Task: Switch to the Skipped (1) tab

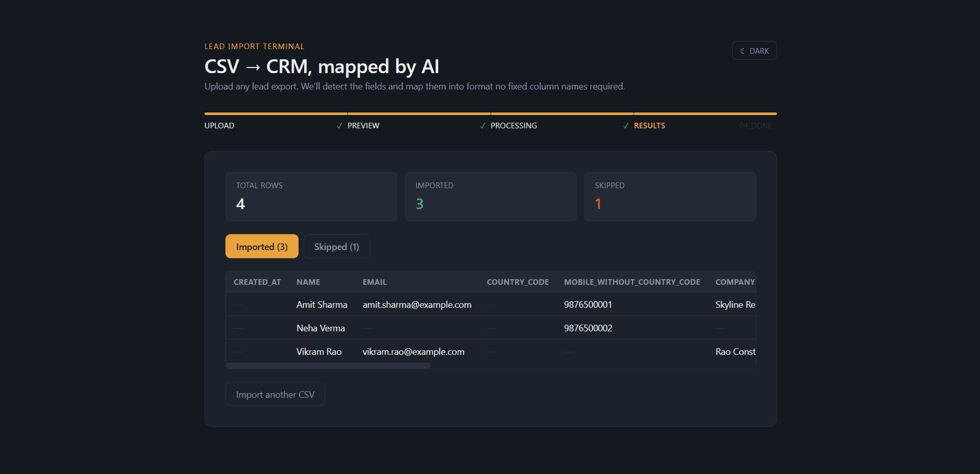Action: pos(336,246)
